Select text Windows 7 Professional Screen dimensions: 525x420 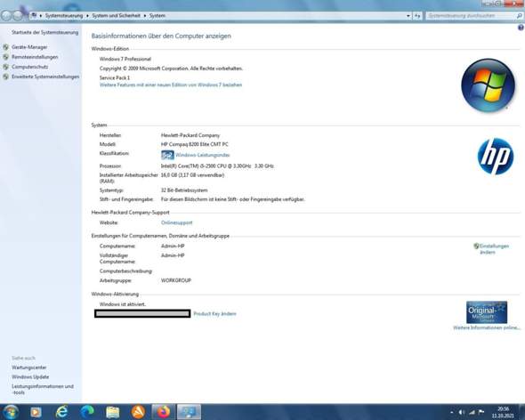pos(125,59)
